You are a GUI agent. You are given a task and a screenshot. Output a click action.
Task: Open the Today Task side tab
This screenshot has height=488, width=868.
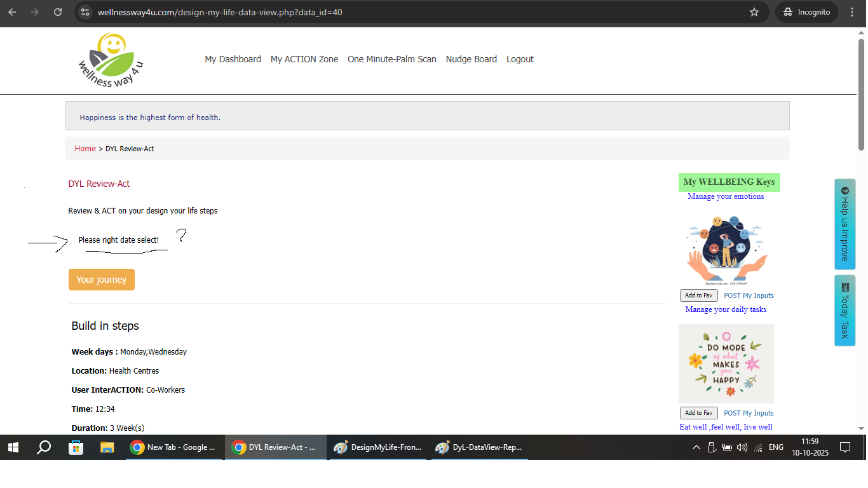click(844, 311)
